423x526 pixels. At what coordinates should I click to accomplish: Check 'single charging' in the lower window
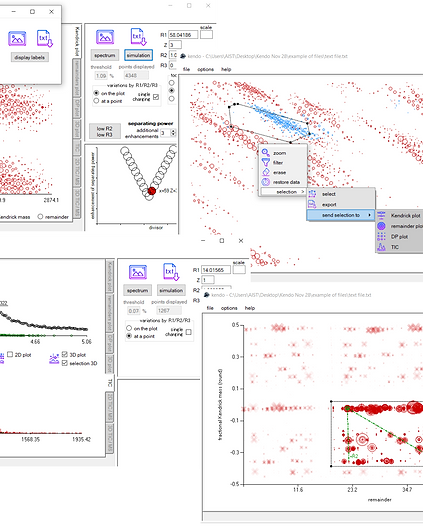(189, 332)
